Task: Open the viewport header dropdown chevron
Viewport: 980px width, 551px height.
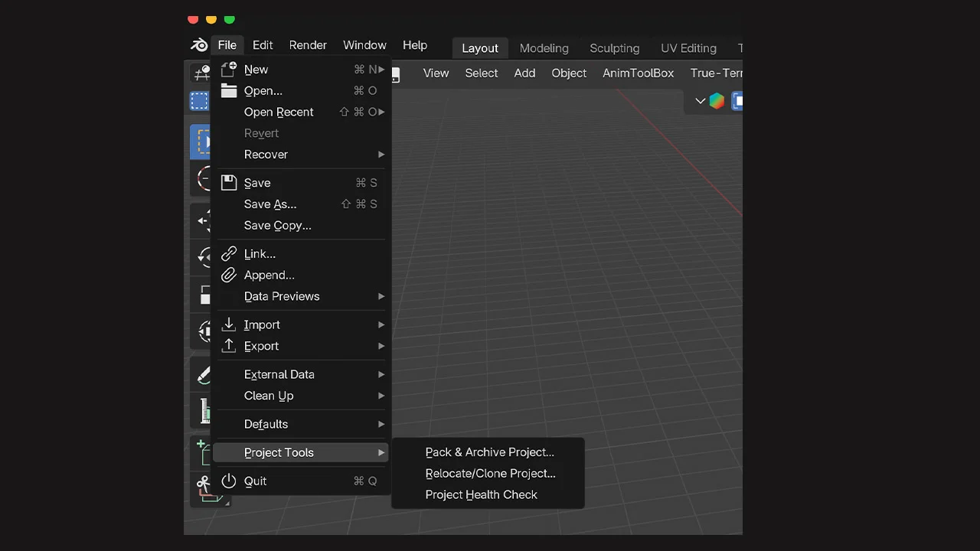Action: pyautogui.click(x=700, y=100)
